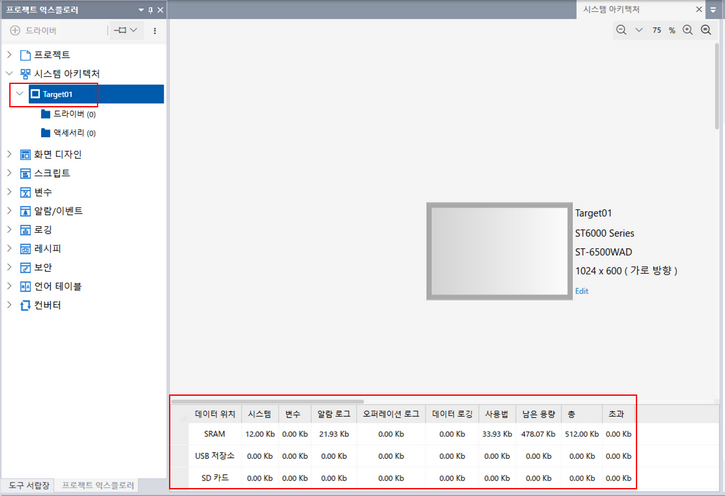Viewport: 725px width, 496px height.
Task: Click the add 드라이버 button
Action: [x=33, y=31]
